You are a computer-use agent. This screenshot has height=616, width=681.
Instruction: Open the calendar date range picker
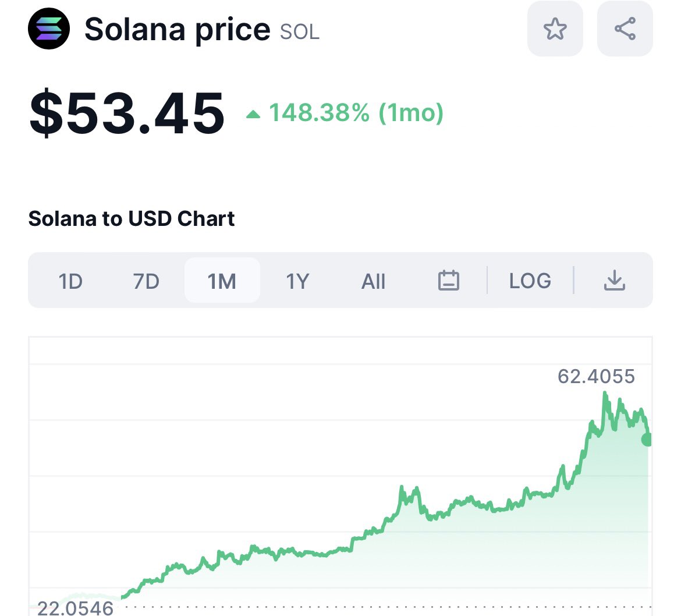(449, 280)
